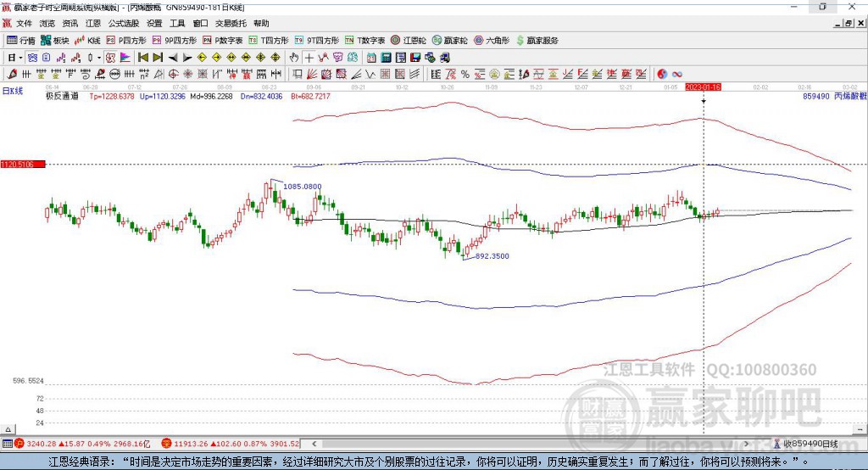Open the 交易委托 menu
Screen dimensions: 868x470
(x=231, y=23)
